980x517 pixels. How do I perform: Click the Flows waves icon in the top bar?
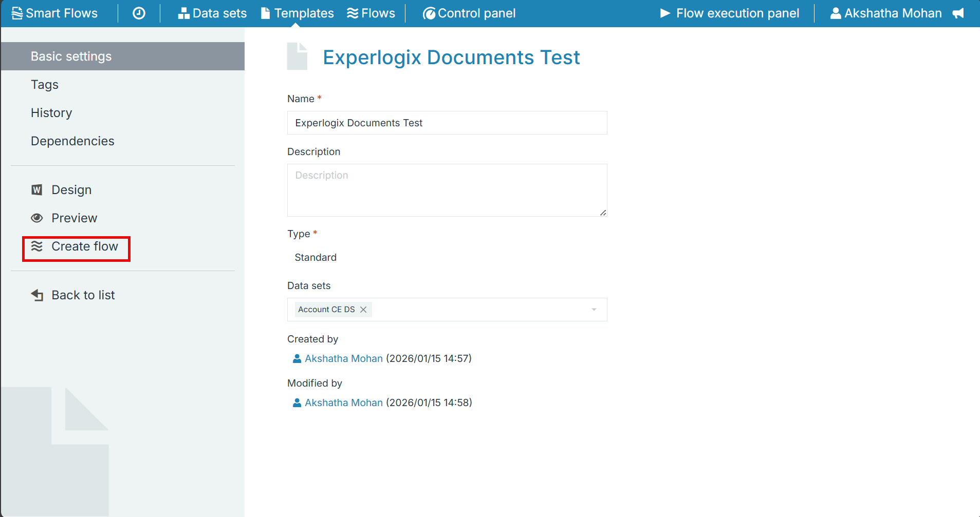coord(353,13)
